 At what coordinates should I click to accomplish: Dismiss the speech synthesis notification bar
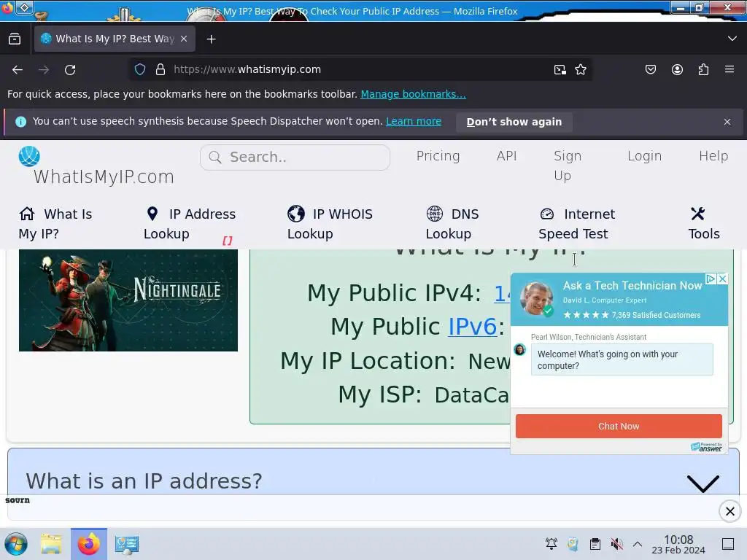(x=727, y=122)
